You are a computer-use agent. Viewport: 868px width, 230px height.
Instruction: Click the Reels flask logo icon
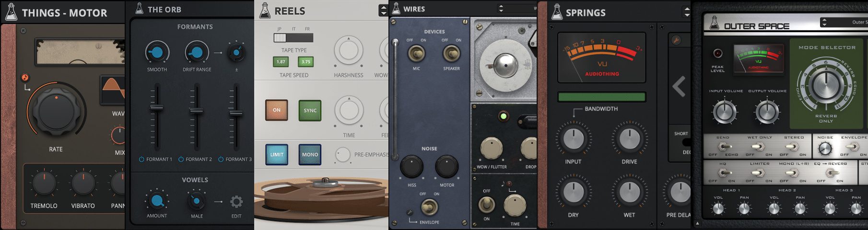265,11
